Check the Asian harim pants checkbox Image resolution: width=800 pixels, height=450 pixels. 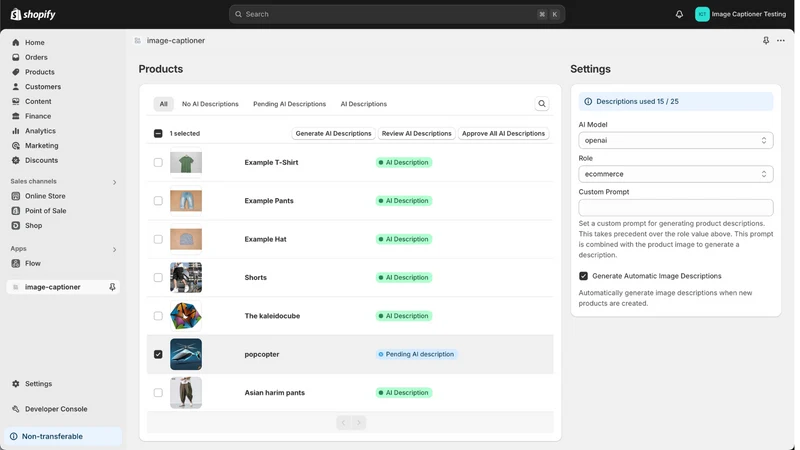coord(158,392)
